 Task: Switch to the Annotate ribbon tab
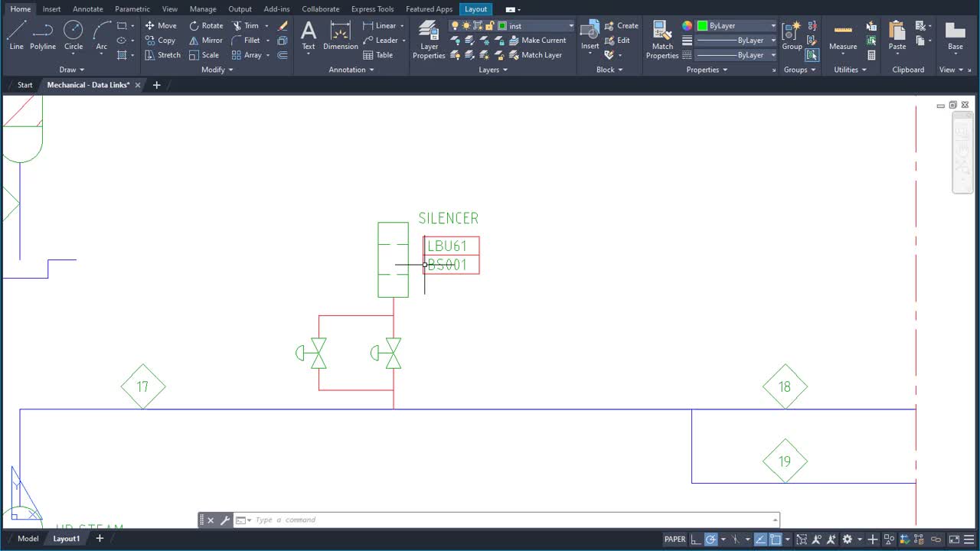click(88, 9)
